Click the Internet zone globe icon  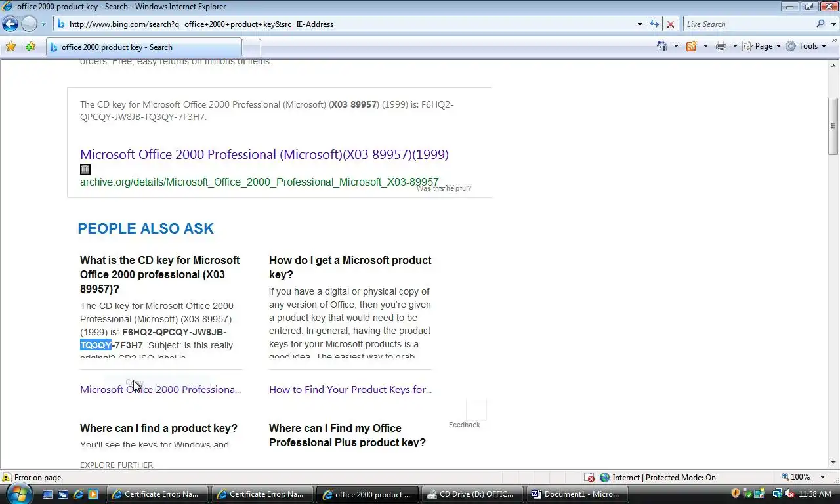(x=604, y=478)
